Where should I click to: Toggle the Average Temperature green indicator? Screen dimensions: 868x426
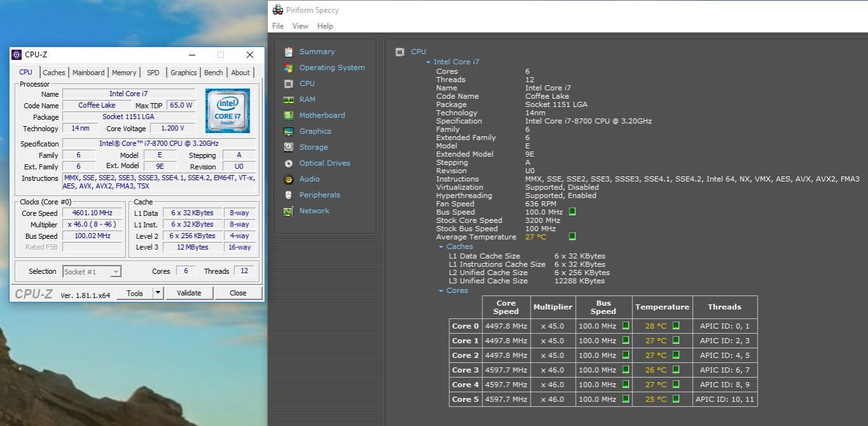(x=572, y=236)
